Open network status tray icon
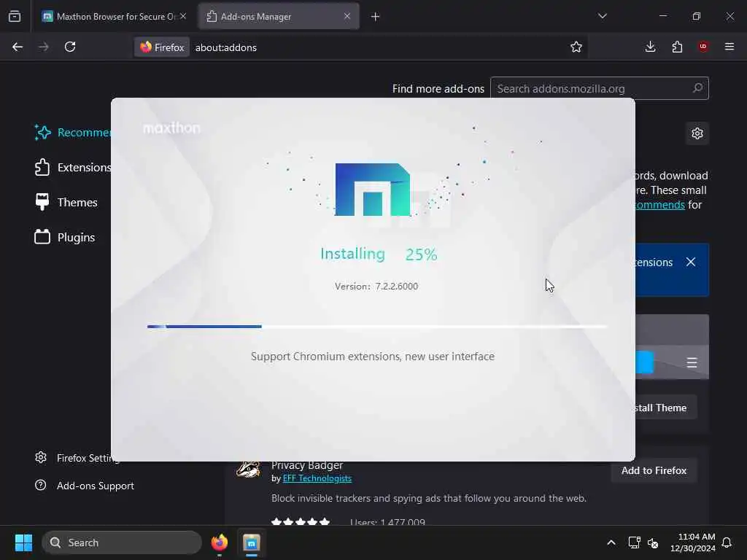Viewport: 747px width, 560px height. point(634,542)
